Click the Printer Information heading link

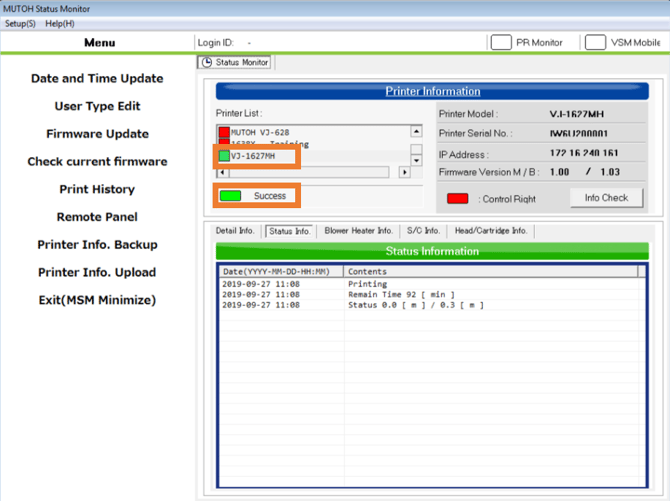(x=433, y=91)
